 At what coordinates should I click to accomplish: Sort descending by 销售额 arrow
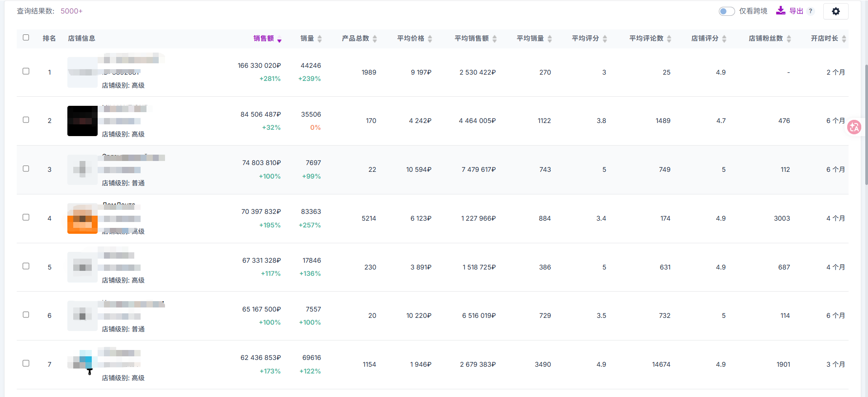[x=279, y=40]
